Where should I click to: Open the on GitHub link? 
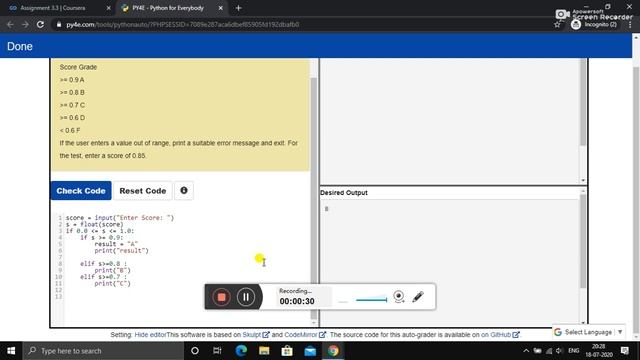500,335
